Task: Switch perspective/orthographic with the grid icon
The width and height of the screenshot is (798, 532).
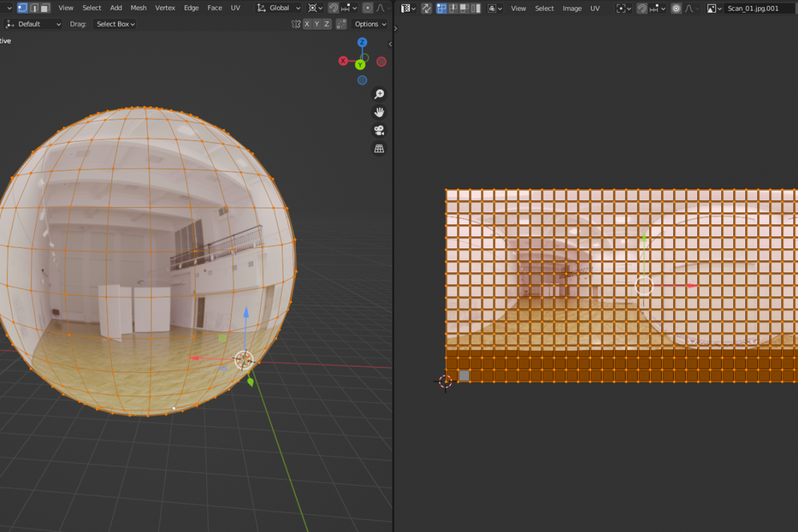Action: pos(379,149)
